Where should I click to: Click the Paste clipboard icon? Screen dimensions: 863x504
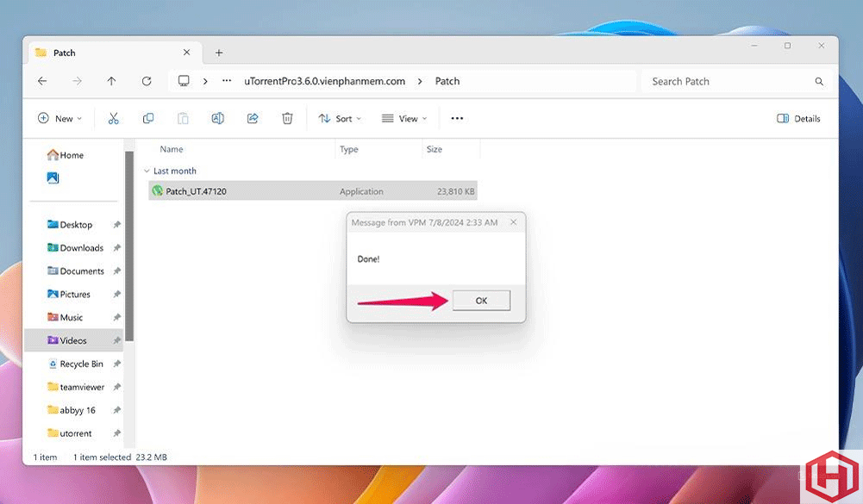183,118
